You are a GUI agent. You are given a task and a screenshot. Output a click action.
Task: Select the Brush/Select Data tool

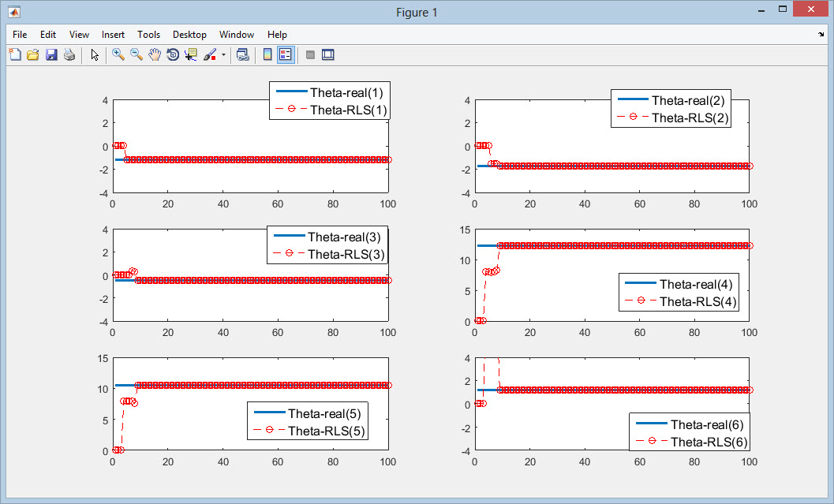point(210,54)
